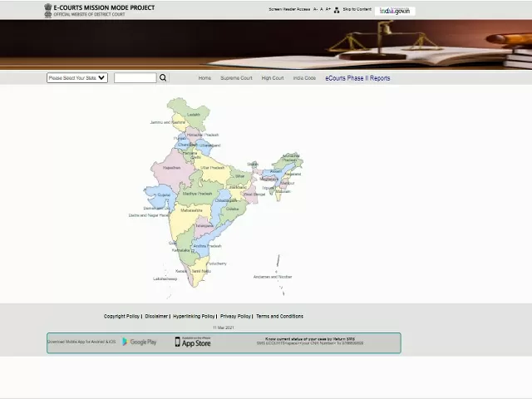Click the search magnifier icon

click(163, 77)
